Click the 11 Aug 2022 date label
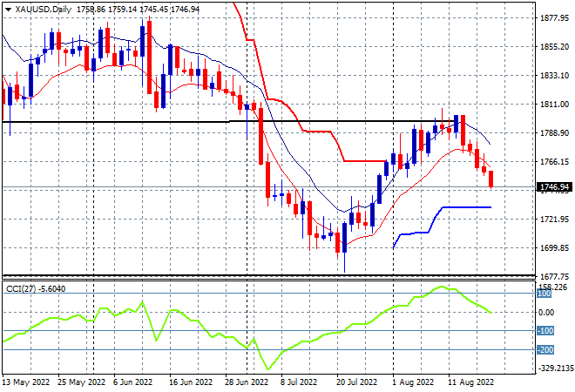Image resolution: width=575 pixels, height=392 pixels. click(x=470, y=382)
